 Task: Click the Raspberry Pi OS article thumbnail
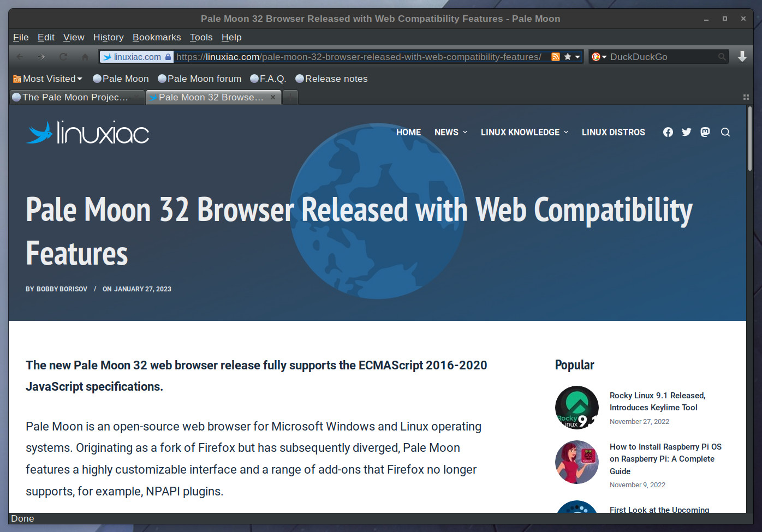point(577,462)
